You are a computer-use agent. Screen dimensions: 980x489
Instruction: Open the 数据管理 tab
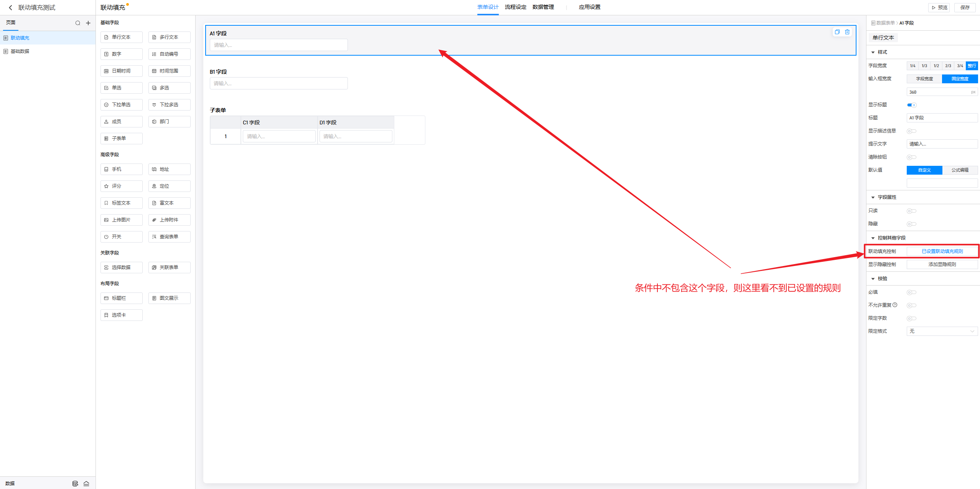point(543,7)
